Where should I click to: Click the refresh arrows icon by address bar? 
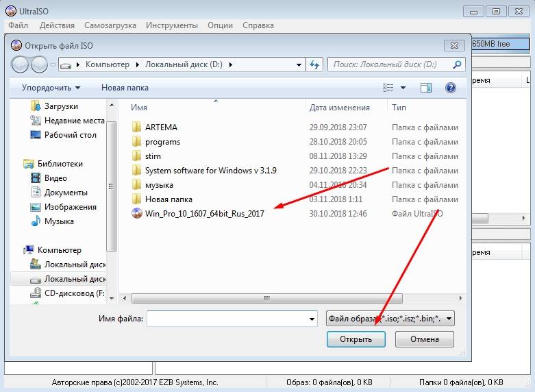click(314, 64)
